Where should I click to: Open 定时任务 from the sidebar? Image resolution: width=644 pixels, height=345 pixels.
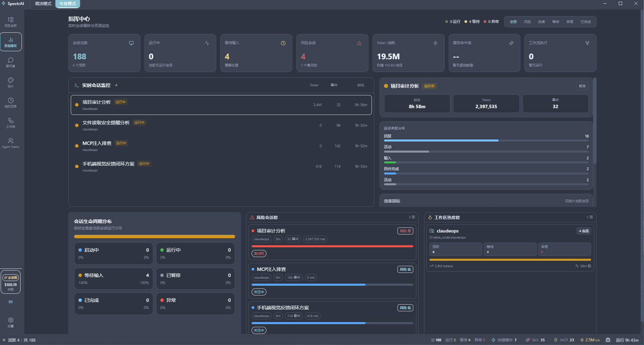pos(10,102)
